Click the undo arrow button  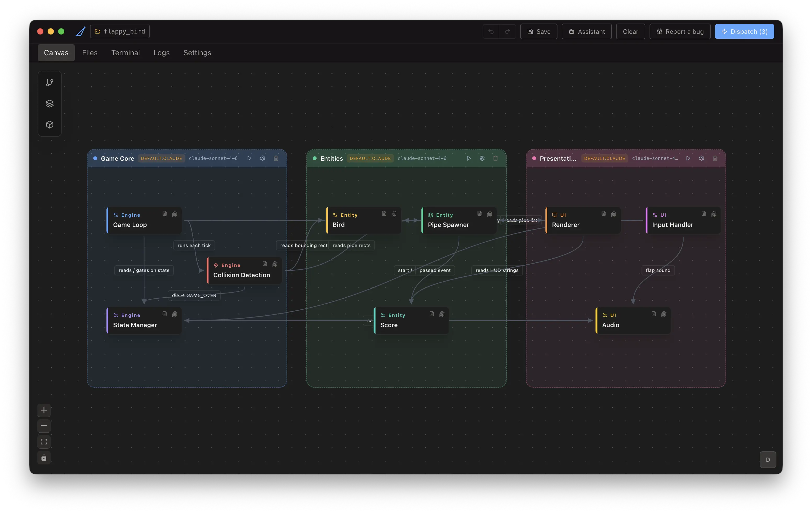coord(491,31)
